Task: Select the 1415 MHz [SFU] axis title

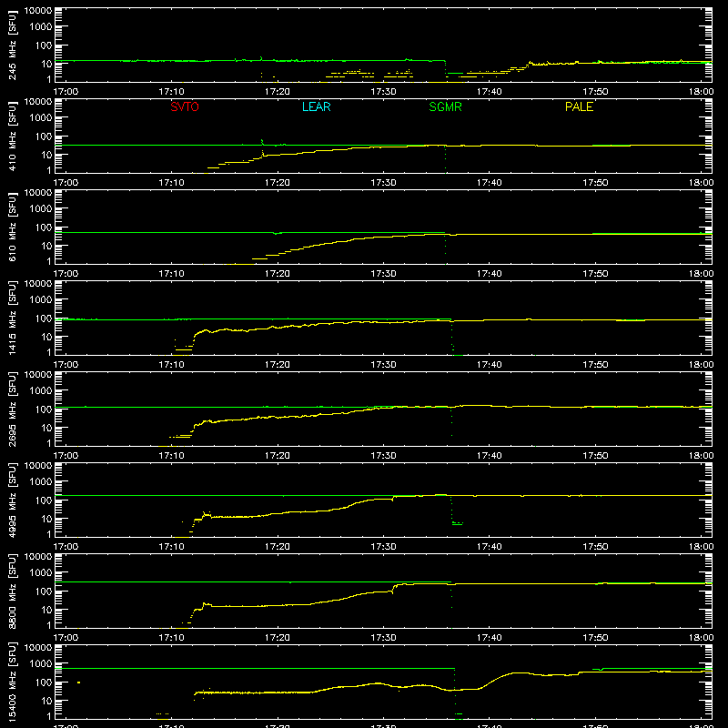Action: 13,318
